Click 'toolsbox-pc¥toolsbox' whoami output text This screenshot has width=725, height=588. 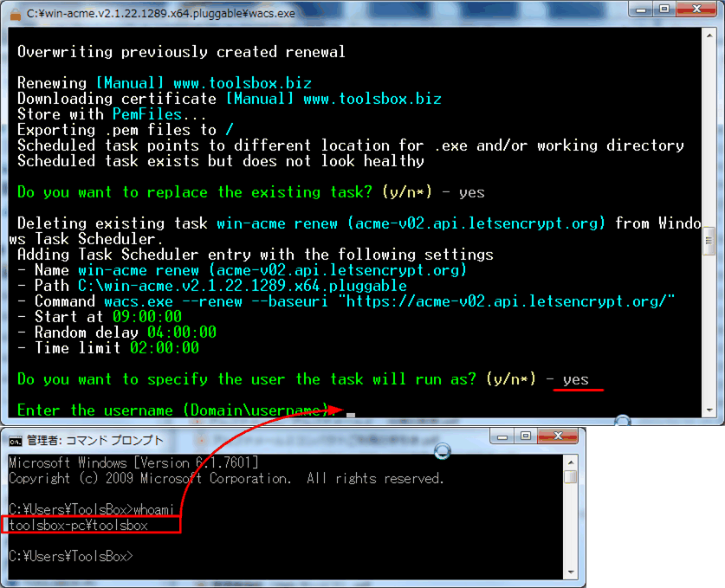point(78,525)
